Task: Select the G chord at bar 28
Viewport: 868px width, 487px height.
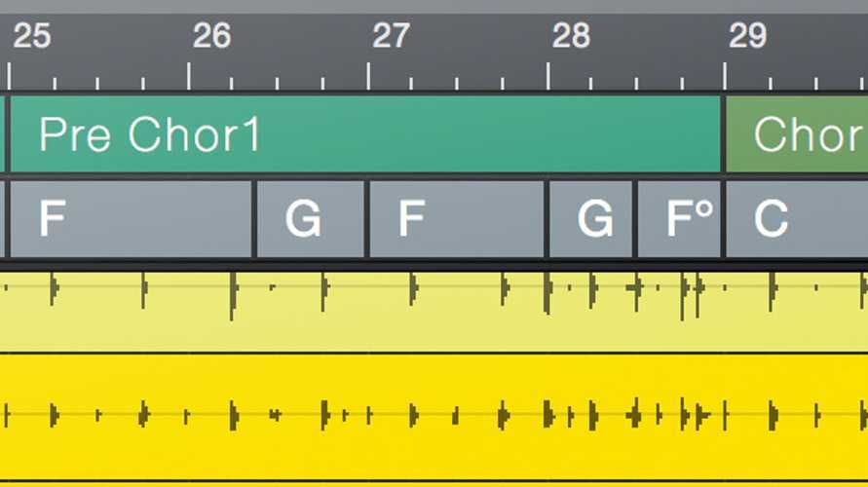Action: coord(590,219)
